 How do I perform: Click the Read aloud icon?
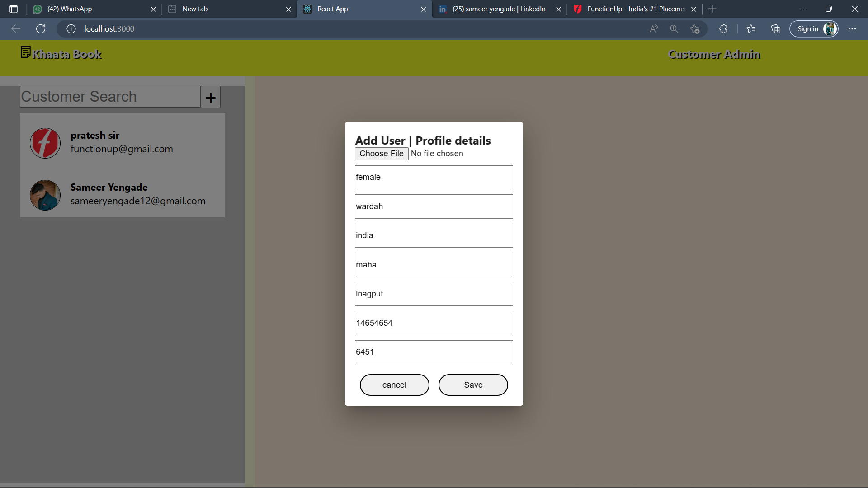pyautogui.click(x=654, y=28)
